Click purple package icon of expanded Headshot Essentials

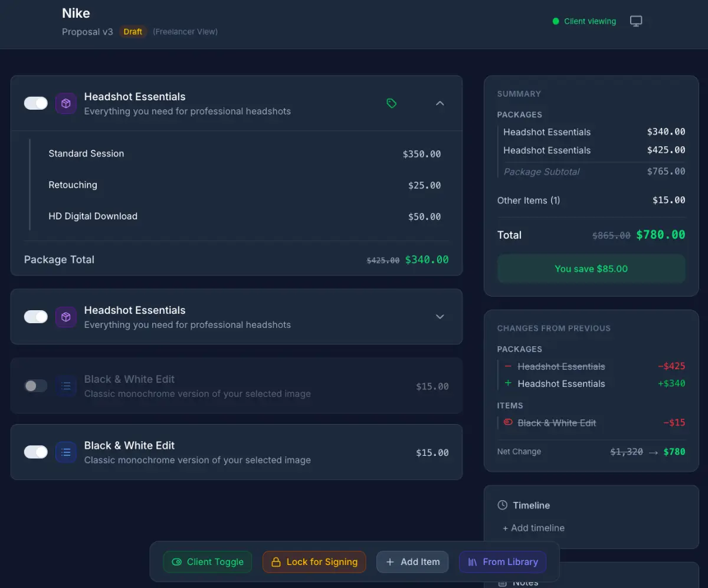66,104
